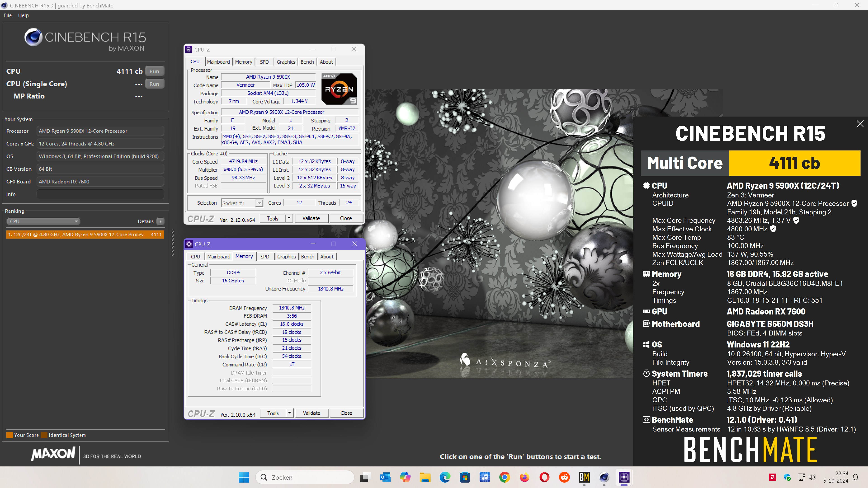The image size is (868, 488).
Task: Launch Outlook from the taskbar
Action: pyautogui.click(x=385, y=477)
